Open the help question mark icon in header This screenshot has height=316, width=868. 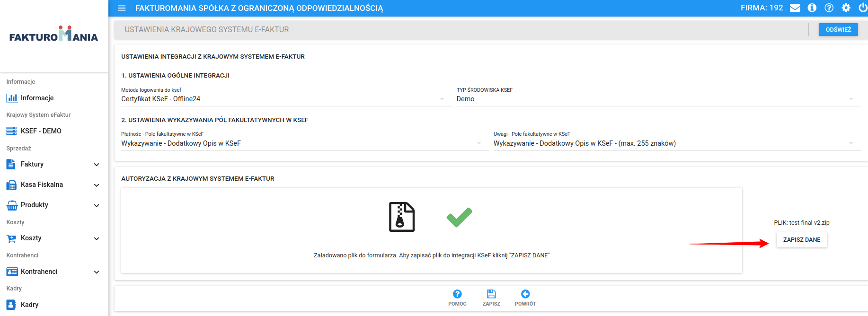tap(829, 8)
